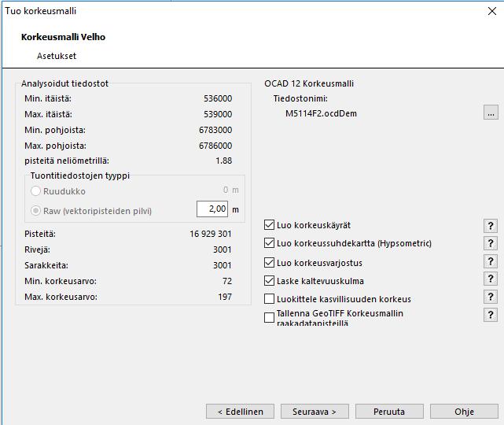Open help for Luo korkeusvarjostus option

pyautogui.click(x=491, y=261)
